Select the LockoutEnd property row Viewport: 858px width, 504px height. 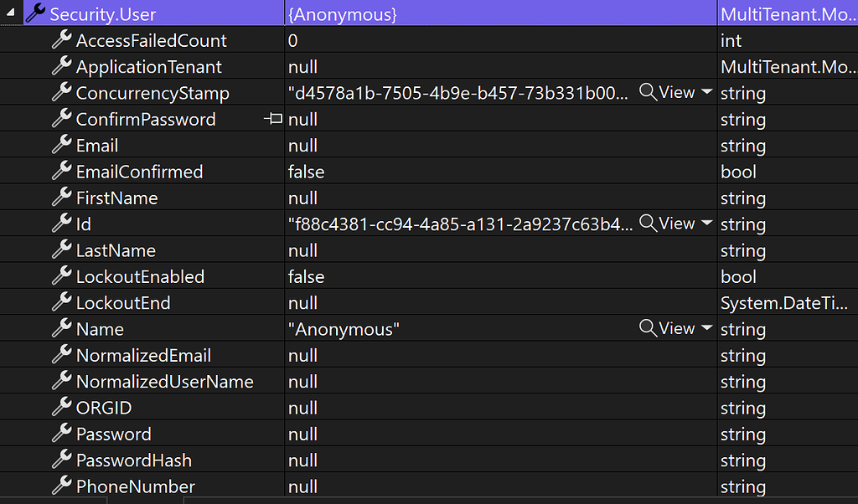tap(122, 303)
